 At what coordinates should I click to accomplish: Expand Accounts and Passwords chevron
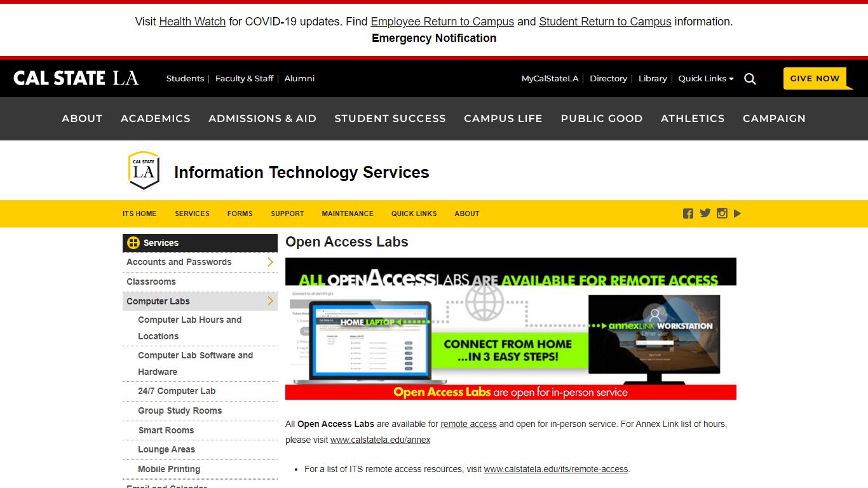tap(270, 262)
